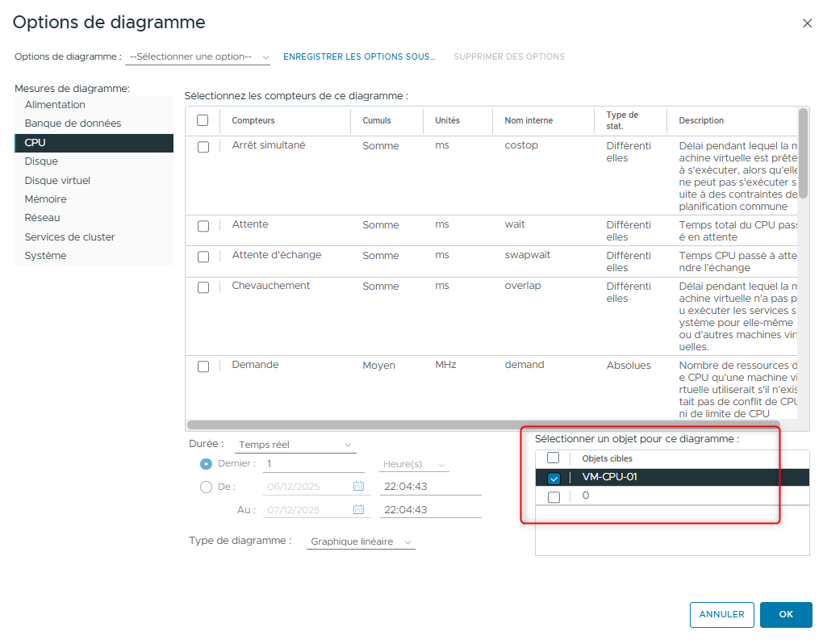The height and width of the screenshot is (644, 823).
Task: Select Mémoire in the measures list
Action: click(x=46, y=199)
